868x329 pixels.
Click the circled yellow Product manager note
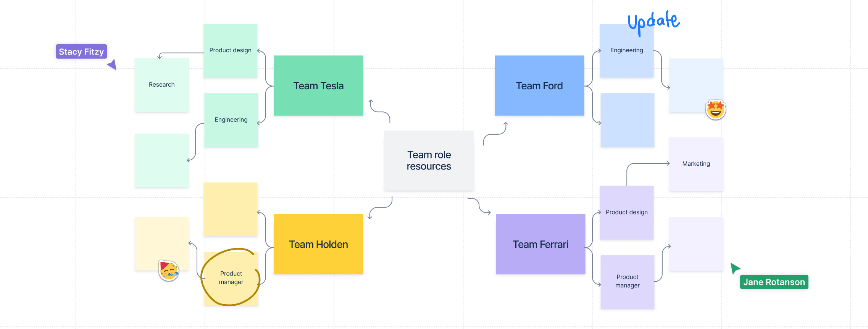[x=231, y=278]
